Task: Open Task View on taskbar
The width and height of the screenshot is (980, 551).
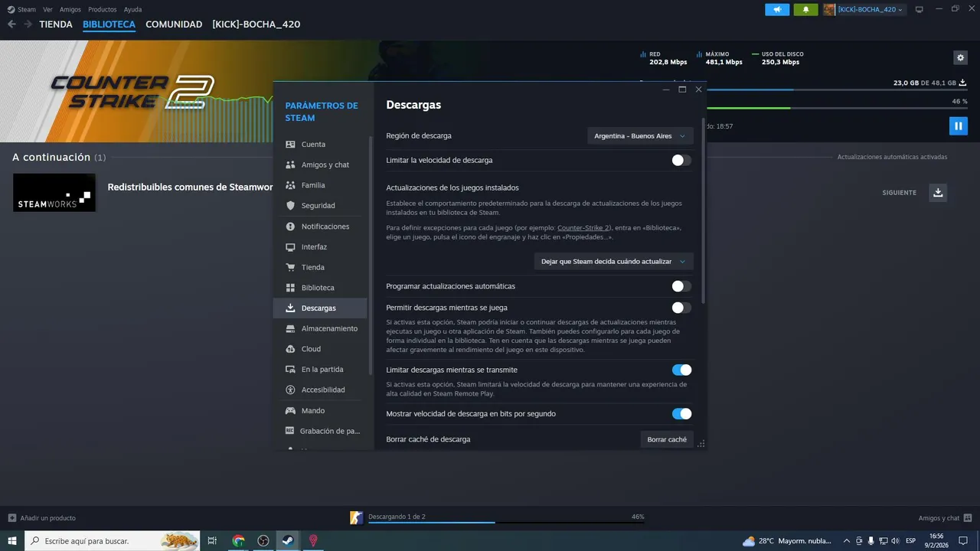Action: coord(213,540)
